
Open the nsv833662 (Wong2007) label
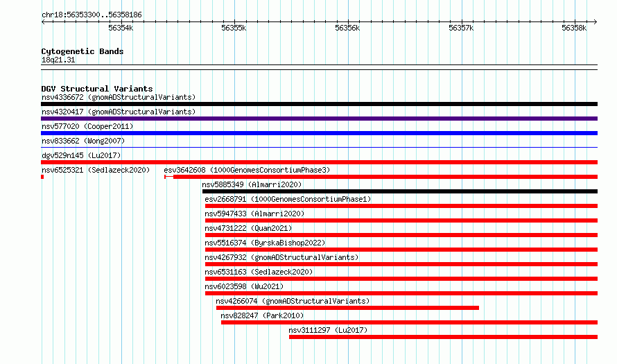click(83, 141)
